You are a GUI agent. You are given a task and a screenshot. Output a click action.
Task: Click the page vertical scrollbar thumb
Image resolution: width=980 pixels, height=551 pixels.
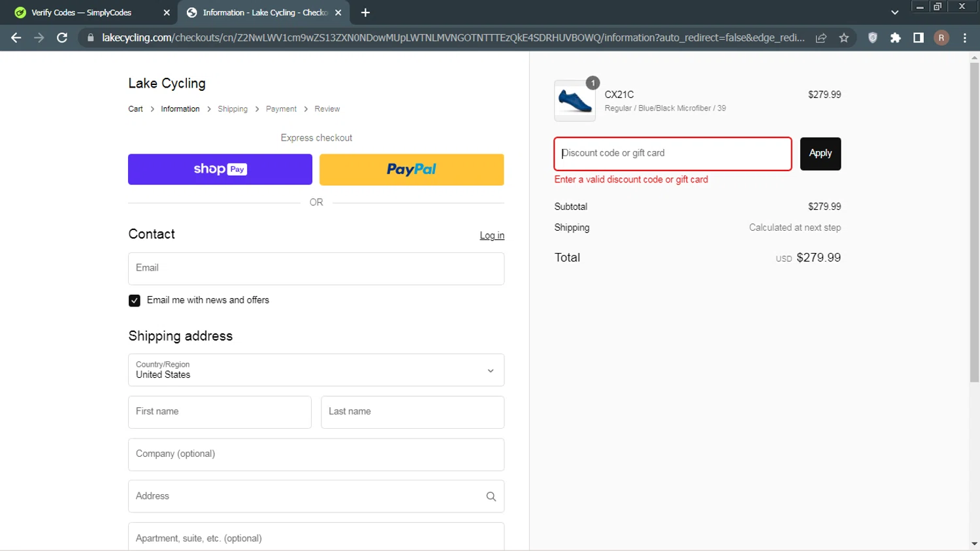tap(974, 222)
